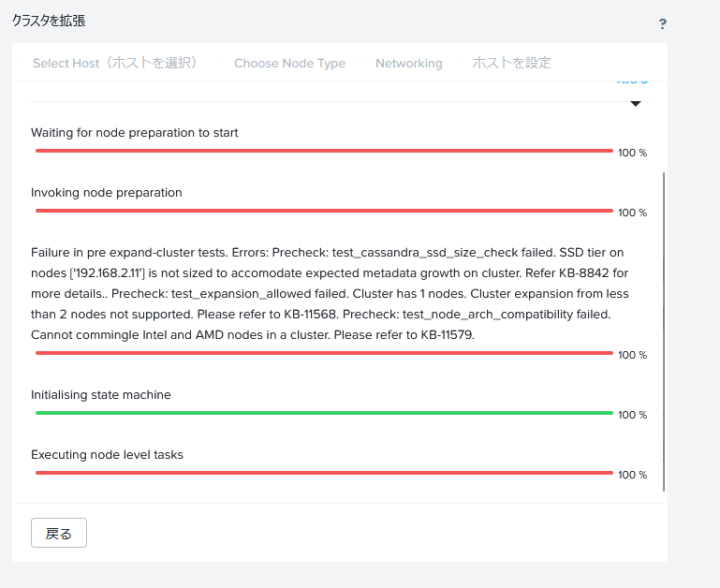This screenshot has height=588, width=720.
Task: Go to Select Host (ホストを選択) step
Action: [115, 63]
